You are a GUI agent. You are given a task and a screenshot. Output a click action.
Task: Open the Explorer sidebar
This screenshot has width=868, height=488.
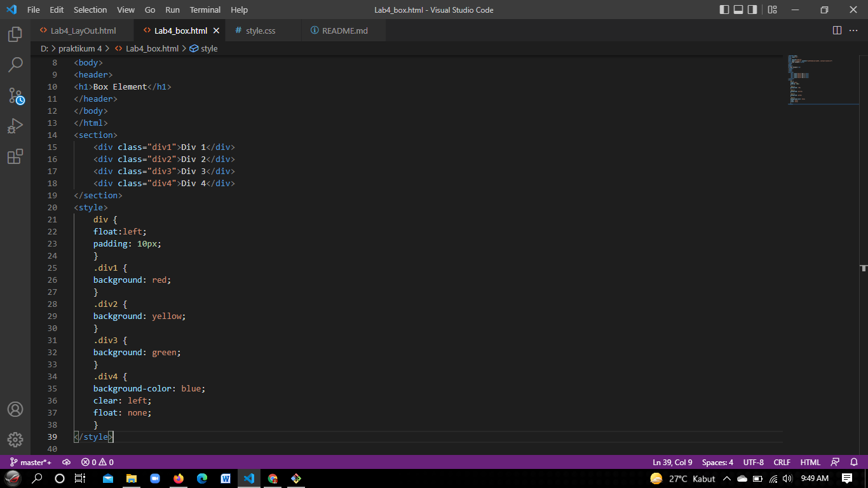[x=15, y=35]
